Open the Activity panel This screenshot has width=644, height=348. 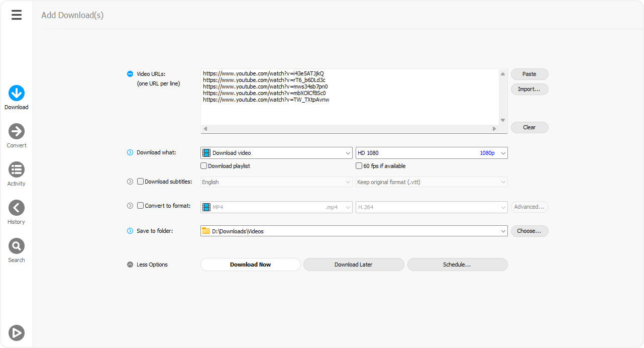click(x=17, y=170)
